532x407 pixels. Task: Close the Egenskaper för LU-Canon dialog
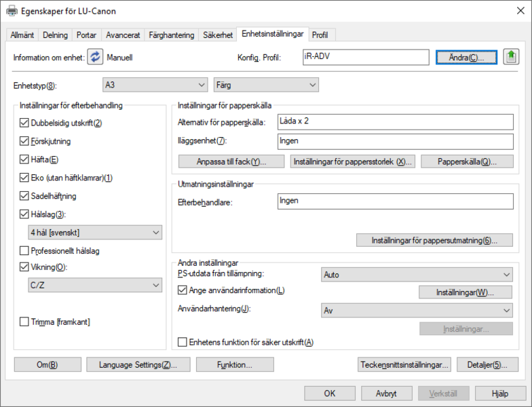[x=520, y=11]
